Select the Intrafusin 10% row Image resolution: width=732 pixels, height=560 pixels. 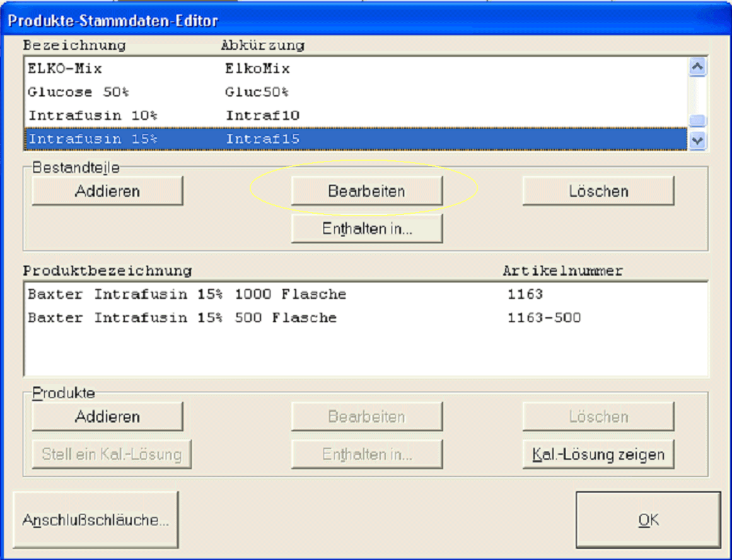click(x=356, y=115)
